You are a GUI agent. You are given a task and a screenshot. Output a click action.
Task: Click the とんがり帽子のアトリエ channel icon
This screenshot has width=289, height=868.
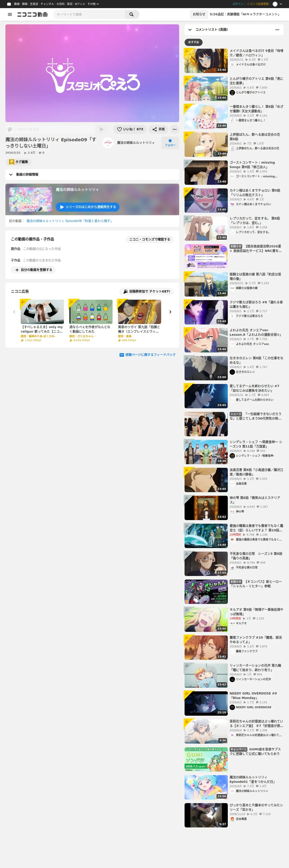point(232,93)
